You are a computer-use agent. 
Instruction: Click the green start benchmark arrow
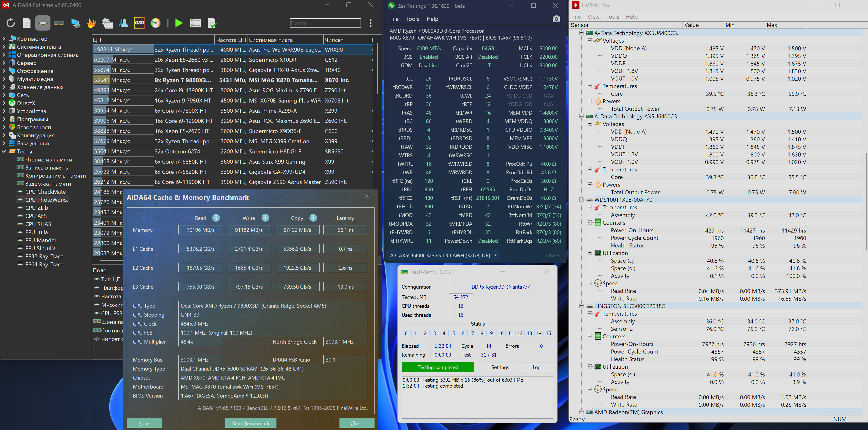pos(179,23)
